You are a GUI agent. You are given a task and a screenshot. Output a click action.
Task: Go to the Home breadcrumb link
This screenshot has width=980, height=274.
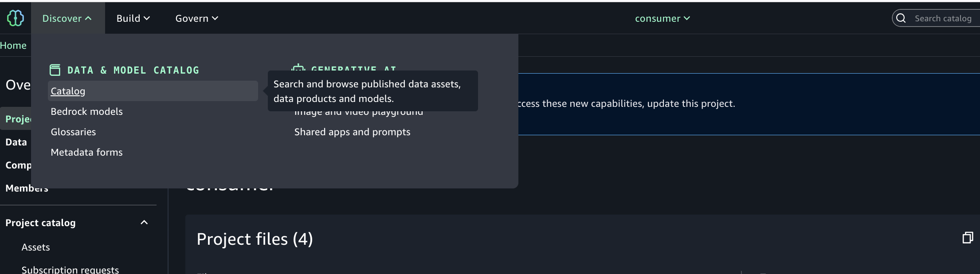coord(13,45)
